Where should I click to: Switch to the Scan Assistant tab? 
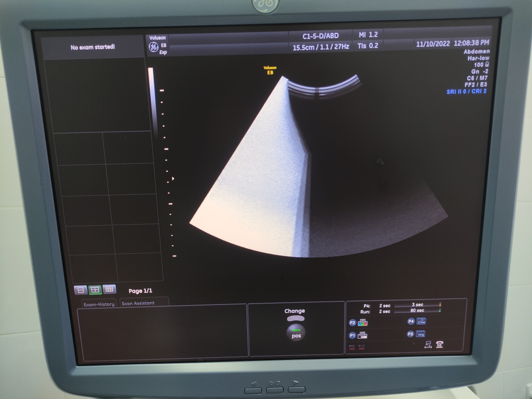[138, 303]
